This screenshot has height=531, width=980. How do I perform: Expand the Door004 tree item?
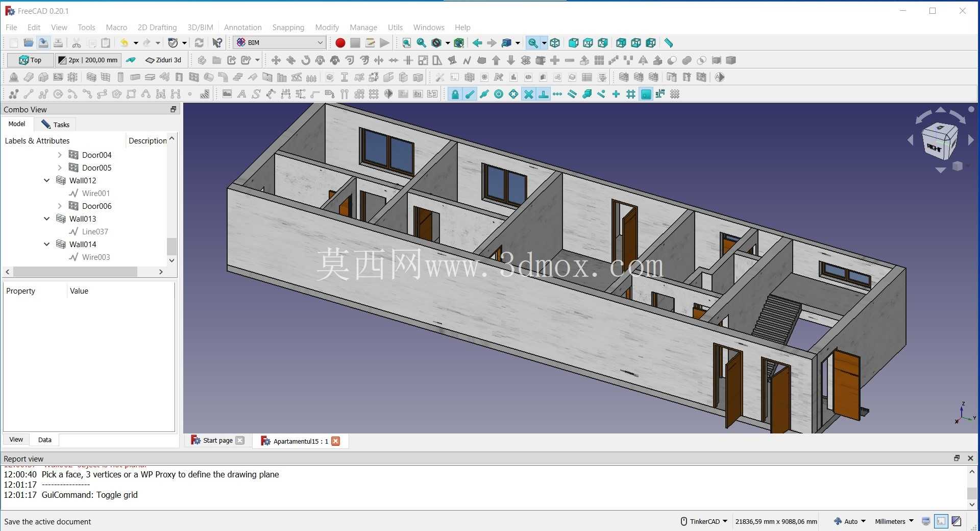click(60, 155)
